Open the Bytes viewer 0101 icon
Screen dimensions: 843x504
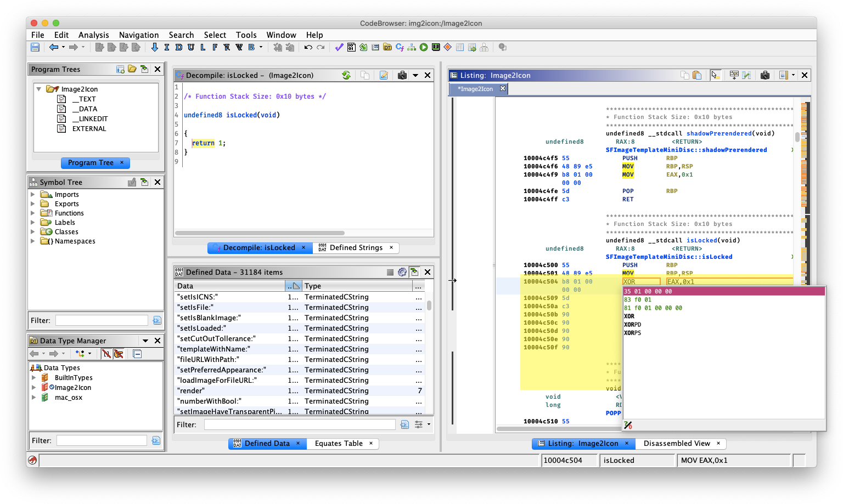(351, 47)
